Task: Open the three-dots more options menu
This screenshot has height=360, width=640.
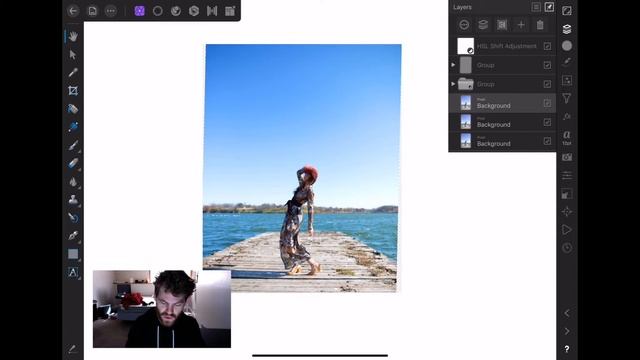Action: (111, 11)
